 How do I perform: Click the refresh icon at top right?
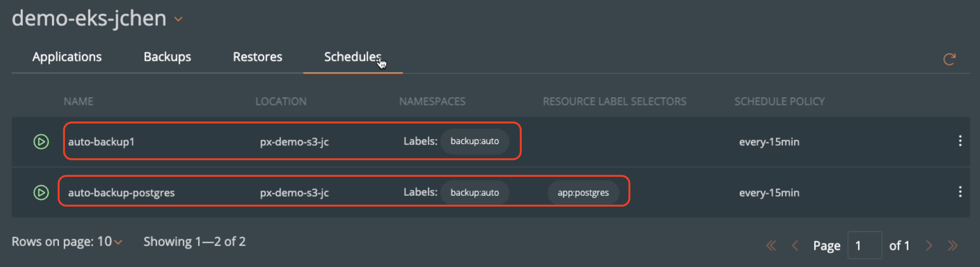(949, 59)
